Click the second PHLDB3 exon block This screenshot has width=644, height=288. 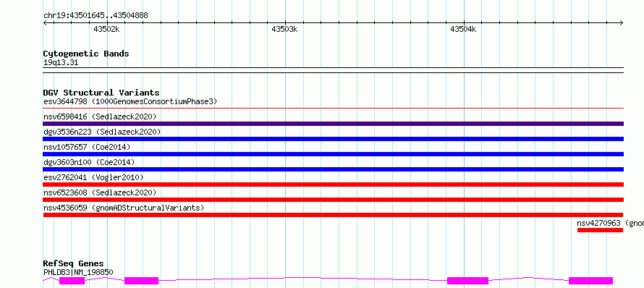[141, 281]
